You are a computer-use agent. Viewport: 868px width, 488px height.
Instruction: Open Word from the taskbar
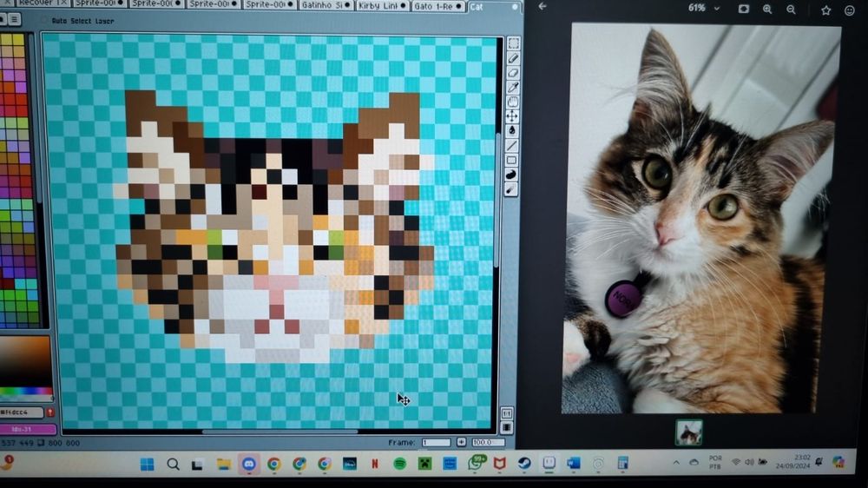coord(574,463)
